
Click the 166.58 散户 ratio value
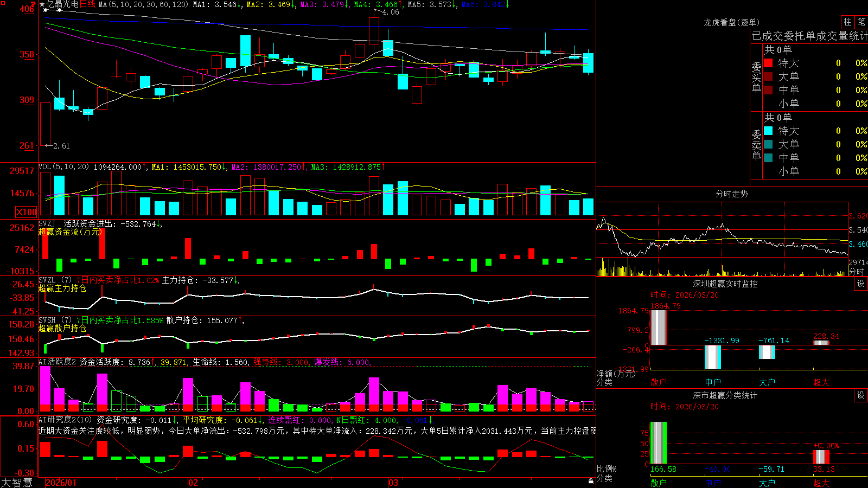coord(663,469)
